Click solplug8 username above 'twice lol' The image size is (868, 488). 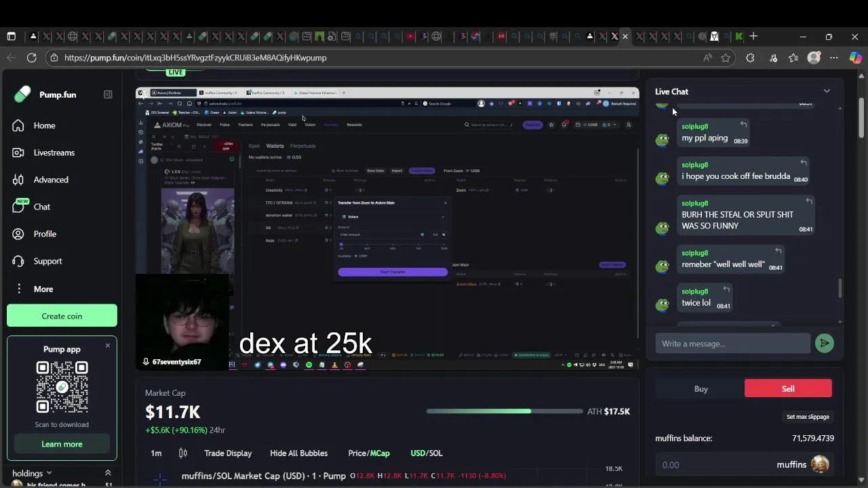(x=695, y=291)
